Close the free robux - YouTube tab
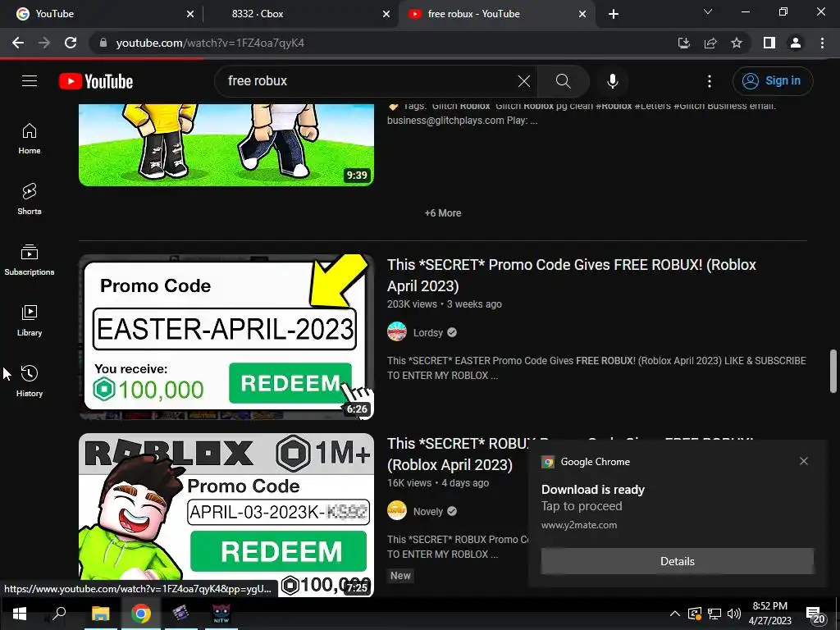This screenshot has height=630, width=840. 582,14
